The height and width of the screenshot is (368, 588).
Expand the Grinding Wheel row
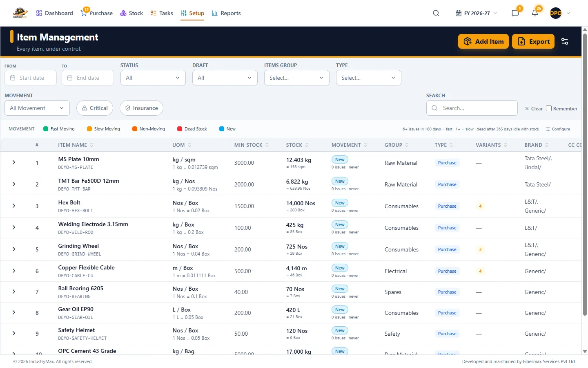tap(14, 249)
